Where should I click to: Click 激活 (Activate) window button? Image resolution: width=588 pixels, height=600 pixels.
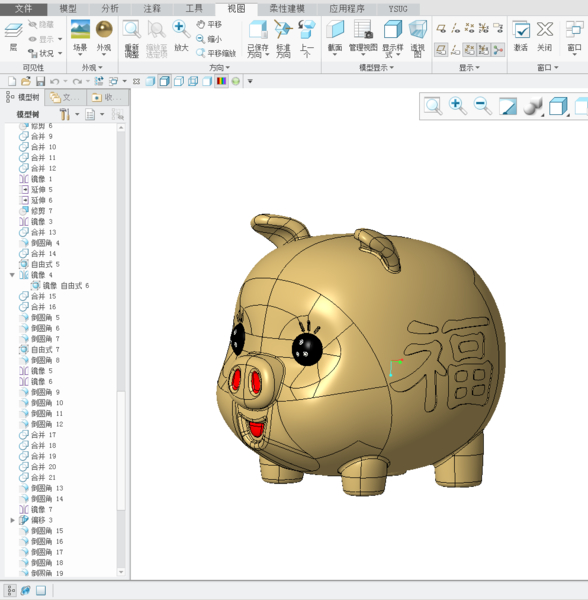pyautogui.click(x=521, y=37)
